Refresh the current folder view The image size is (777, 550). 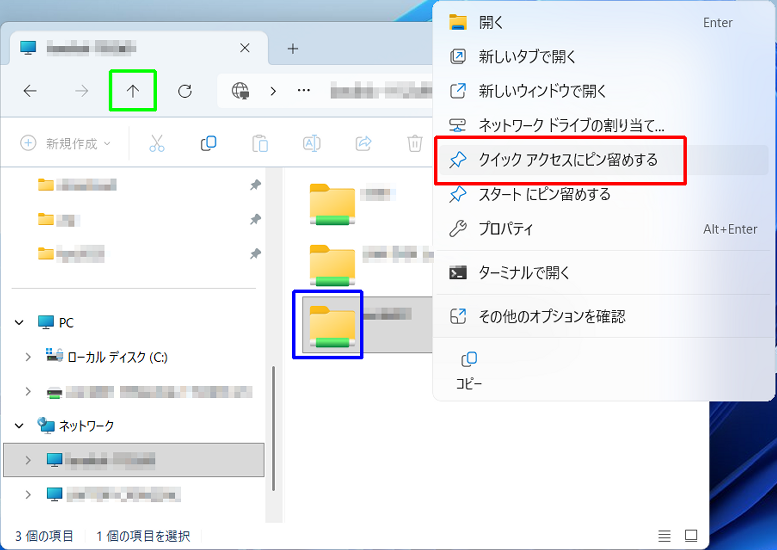(185, 91)
